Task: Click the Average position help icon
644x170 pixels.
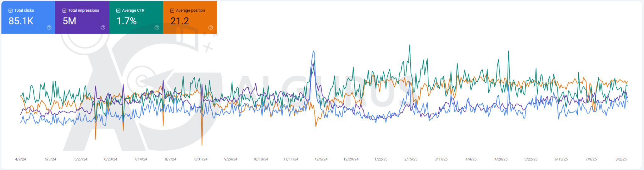Action: tap(211, 28)
